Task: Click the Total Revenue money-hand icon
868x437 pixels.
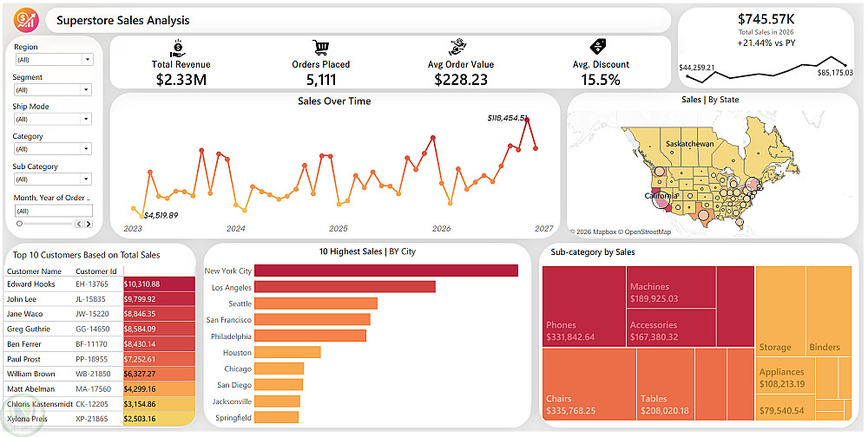Action: pyautogui.click(x=177, y=49)
